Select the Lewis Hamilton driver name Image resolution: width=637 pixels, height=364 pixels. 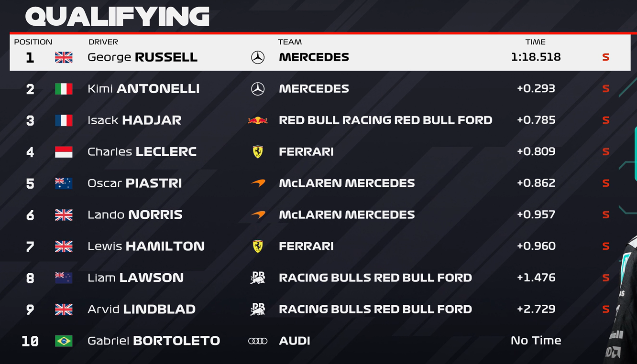[x=146, y=246]
